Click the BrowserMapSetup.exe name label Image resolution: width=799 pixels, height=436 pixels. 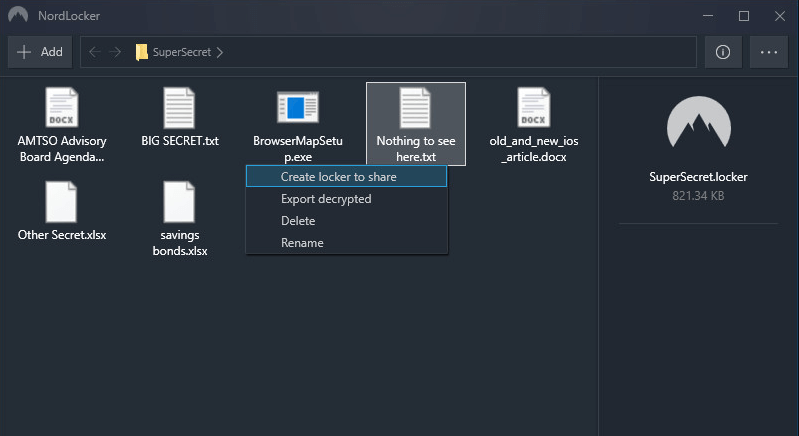click(x=298, y=149)
